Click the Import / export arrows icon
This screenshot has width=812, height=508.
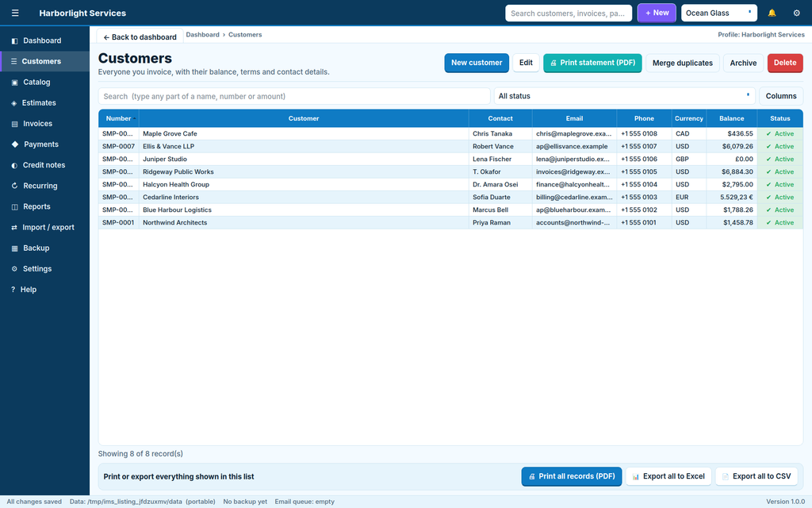click(14, 227)
